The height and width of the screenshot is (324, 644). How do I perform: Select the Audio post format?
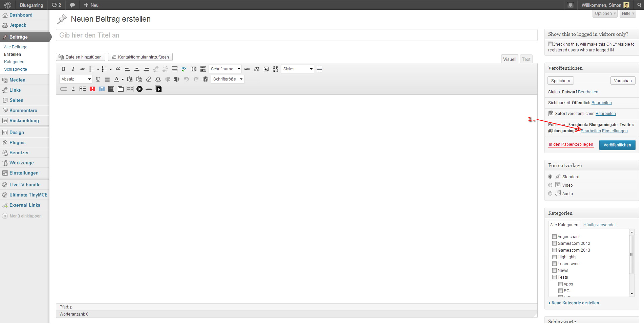click(x=550, y=193)
